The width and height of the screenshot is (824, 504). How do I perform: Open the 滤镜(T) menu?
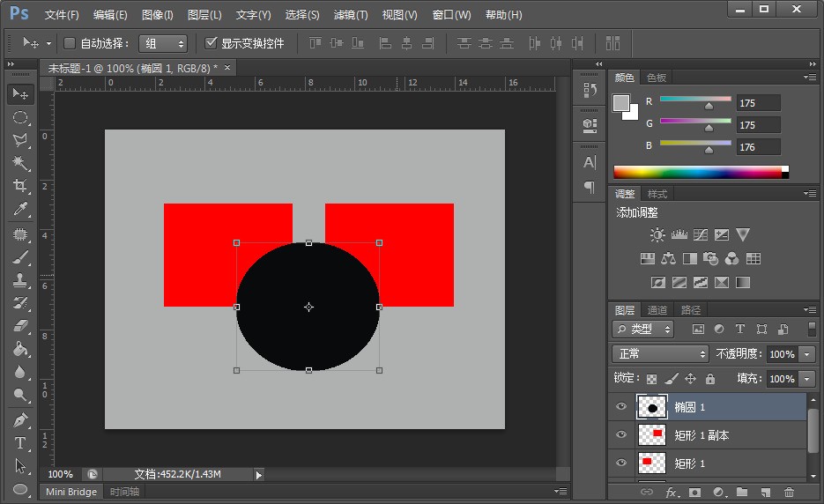pos(350,15)
